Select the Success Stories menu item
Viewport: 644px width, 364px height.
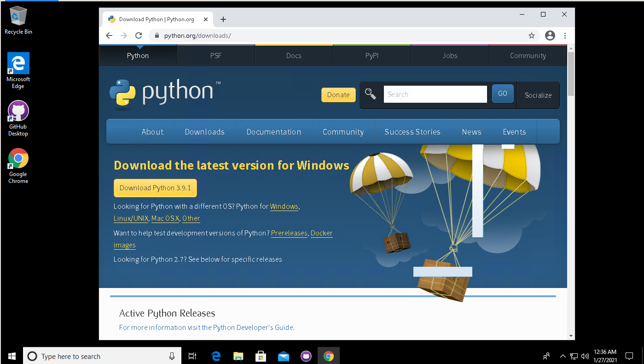tap(412, 132)
